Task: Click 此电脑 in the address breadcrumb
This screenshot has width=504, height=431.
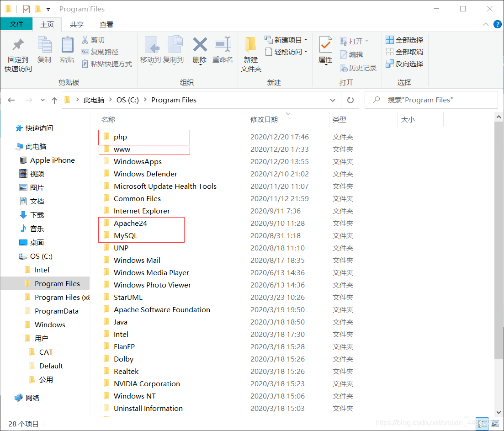Action: click(x=94, y=100)
